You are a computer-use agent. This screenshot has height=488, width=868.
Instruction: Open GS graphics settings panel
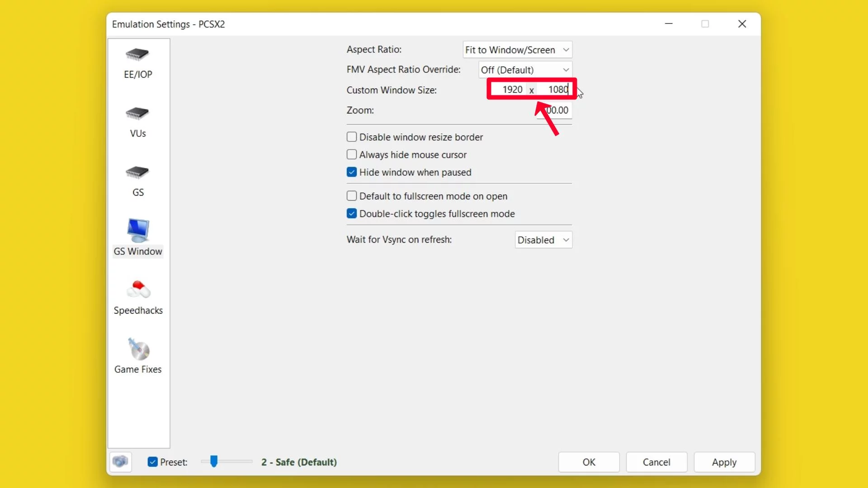coord(138,181)
